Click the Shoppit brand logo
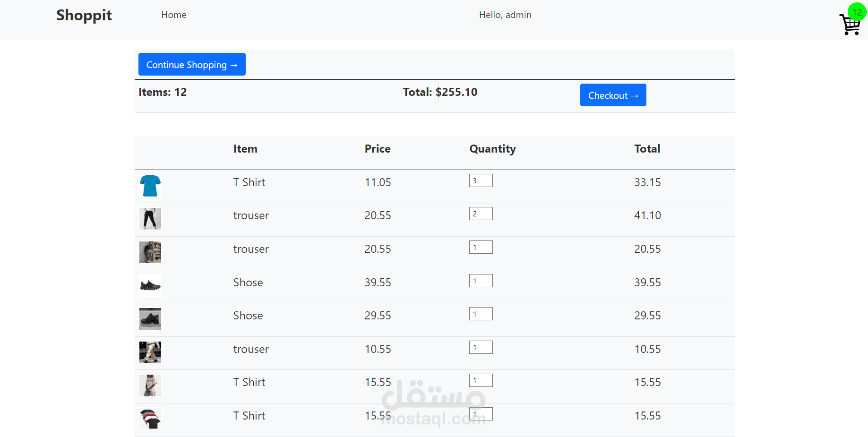868x437 pixels. tap(84, 15)
